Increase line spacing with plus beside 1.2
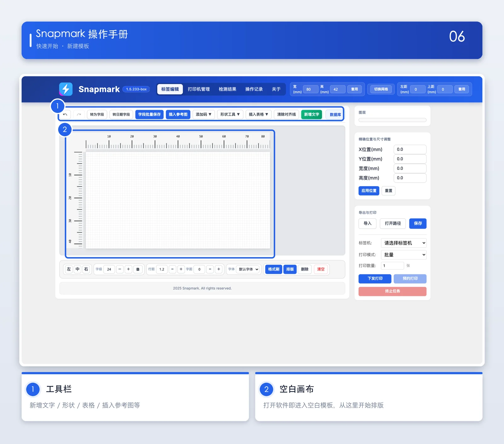This screenshot has height=444, width=504. coord(181,269)
